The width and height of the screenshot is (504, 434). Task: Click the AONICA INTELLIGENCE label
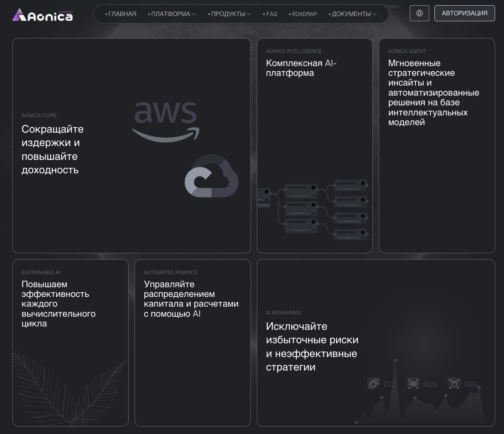pyautogui.click(x=294, y=51)
